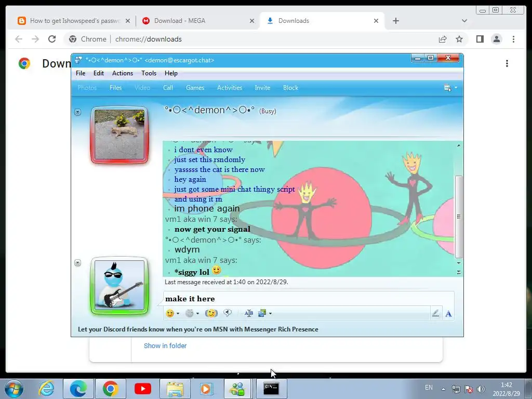
Task: Switch to Chrome in the taskbar
Action: pos(110,389)
